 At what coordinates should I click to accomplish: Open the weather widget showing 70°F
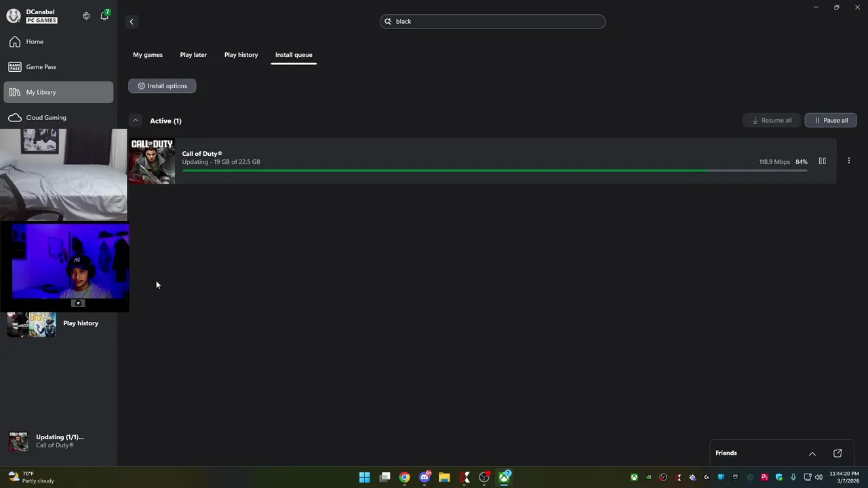pyautogui.click(x=31, y=477)
